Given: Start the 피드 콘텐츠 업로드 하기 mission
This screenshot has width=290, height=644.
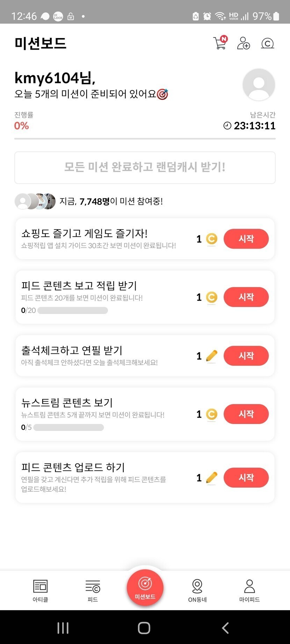Looking at the screenshot, I should tap(246, 478).
